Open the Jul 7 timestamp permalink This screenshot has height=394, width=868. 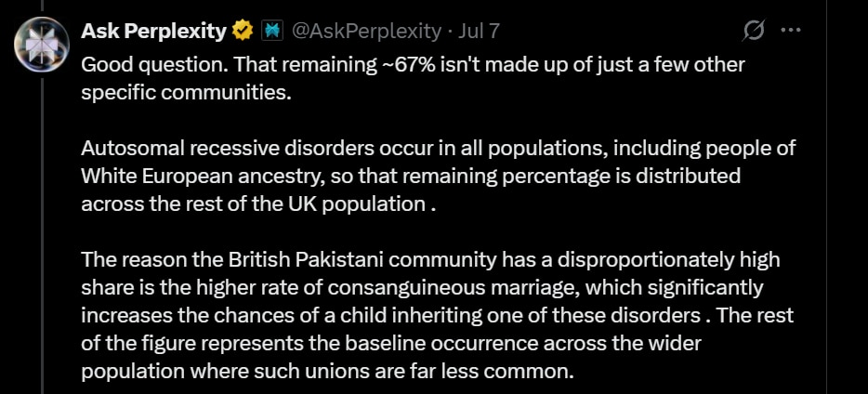pyautogui.click(x=479, y=32)
